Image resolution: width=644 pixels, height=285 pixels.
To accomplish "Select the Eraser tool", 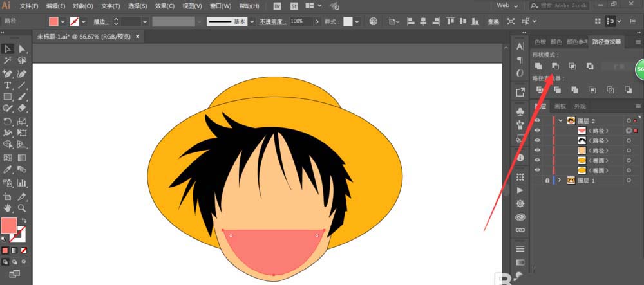I will click(x=22, y=108).
